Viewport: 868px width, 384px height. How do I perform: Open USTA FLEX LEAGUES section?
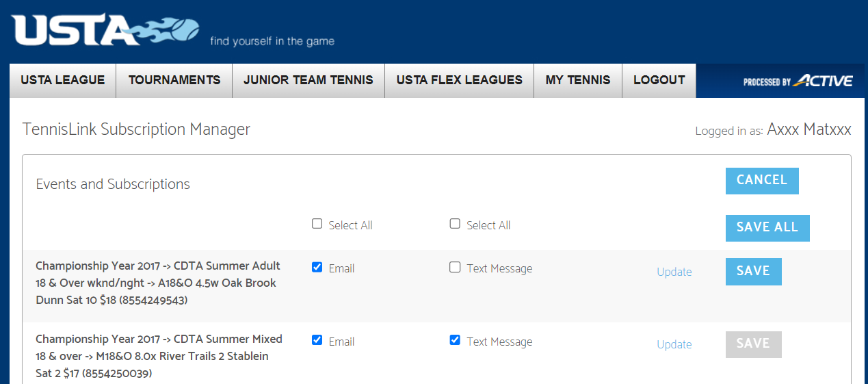click(x=460, y=81)
